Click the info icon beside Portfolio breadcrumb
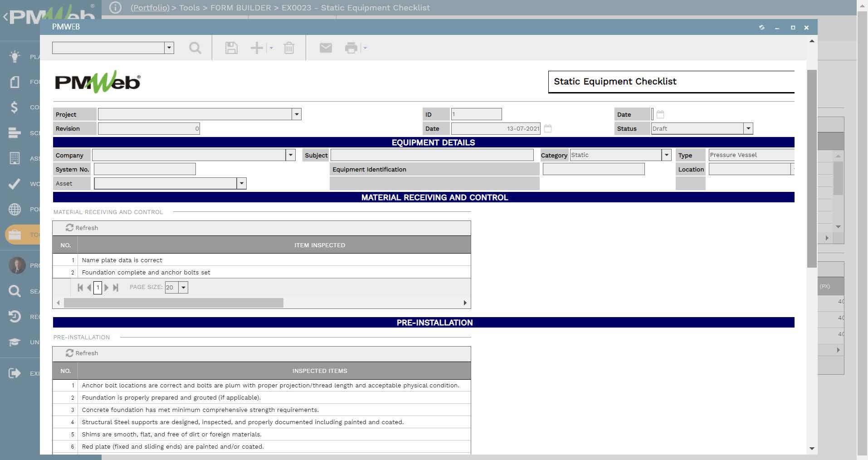Image resolution: width=868 pixels, height=460 pixels. coord(115,8)
